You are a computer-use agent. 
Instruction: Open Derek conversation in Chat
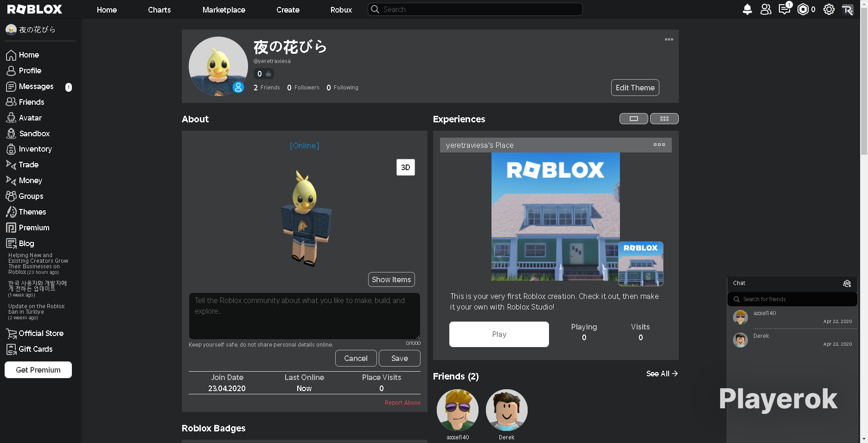(792, 340)
